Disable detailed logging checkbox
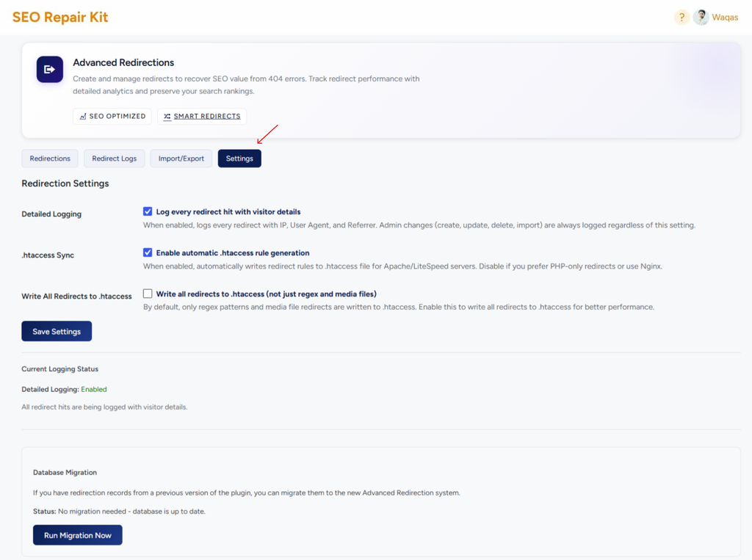The width and height of the screenshot is (752, 560). [148, 211]
